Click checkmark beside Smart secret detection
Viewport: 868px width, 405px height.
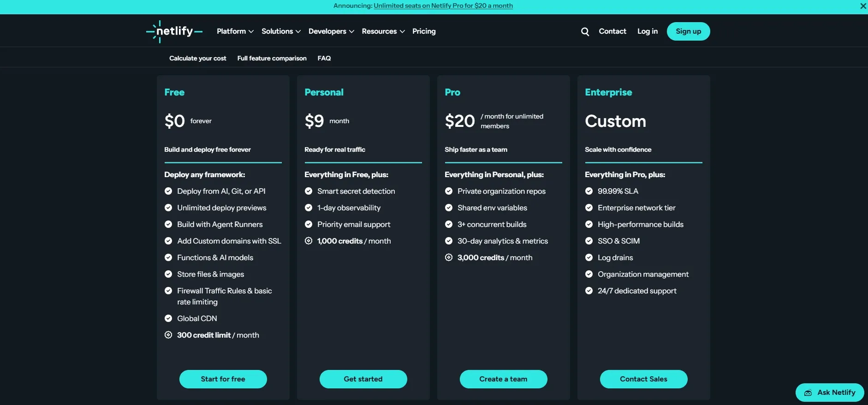309,191
